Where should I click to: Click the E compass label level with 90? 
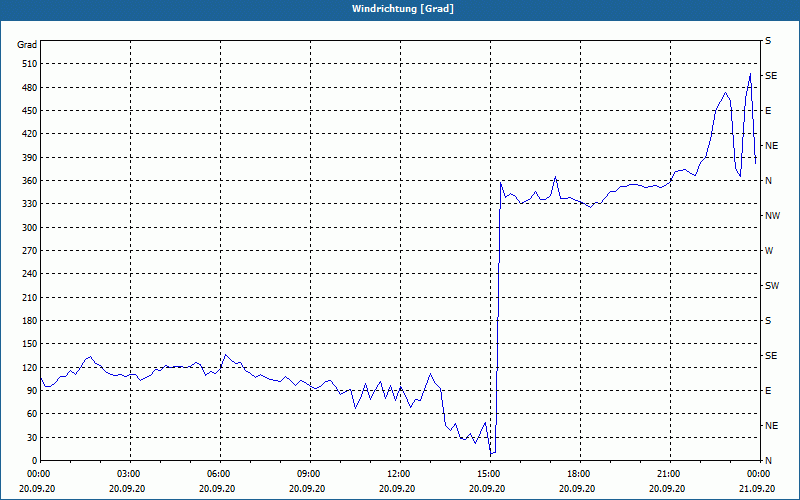click(768, 391)
